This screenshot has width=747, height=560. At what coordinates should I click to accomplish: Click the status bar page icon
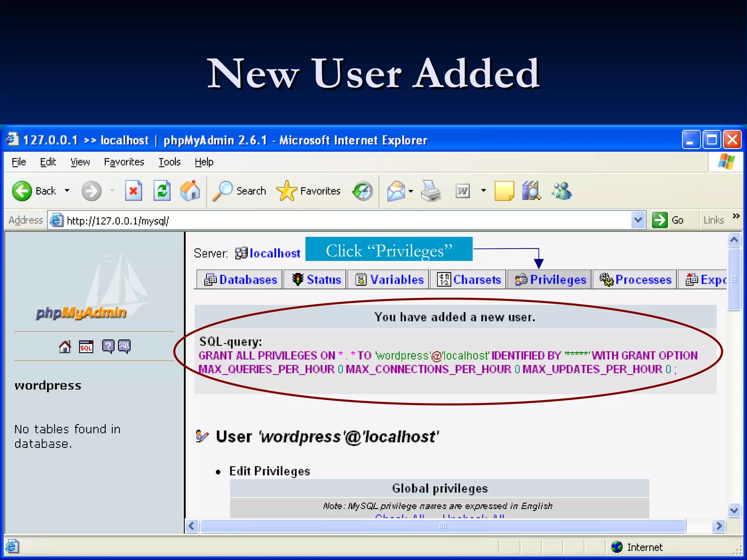click(12, 547)
